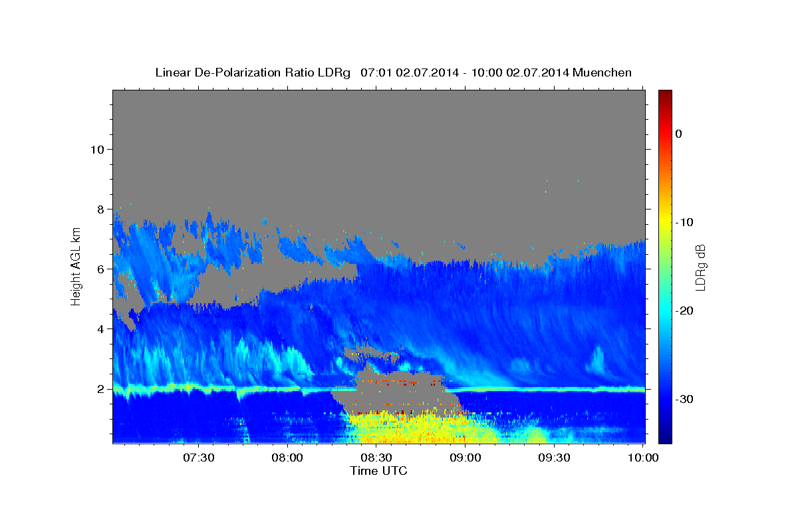This screenshot has width=798, height=532.
Task: Click the cyan band of the colorbar
Action: (x=665, y=311)
